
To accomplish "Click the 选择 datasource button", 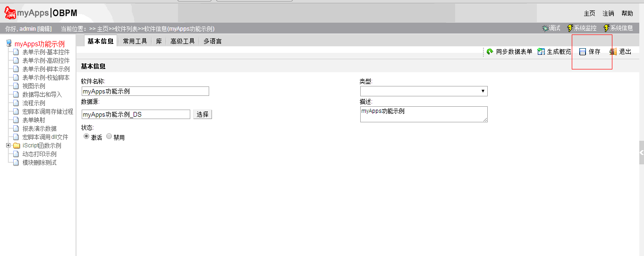I will pyautogui.click(x=203, y=114).
